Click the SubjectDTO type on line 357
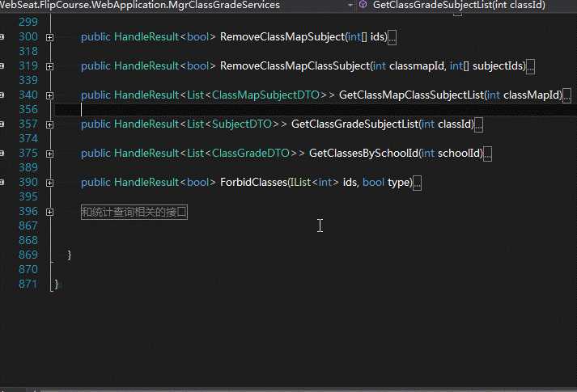Image resolution: width=577 pixels, height=392 pixels. tap(242, 124)
